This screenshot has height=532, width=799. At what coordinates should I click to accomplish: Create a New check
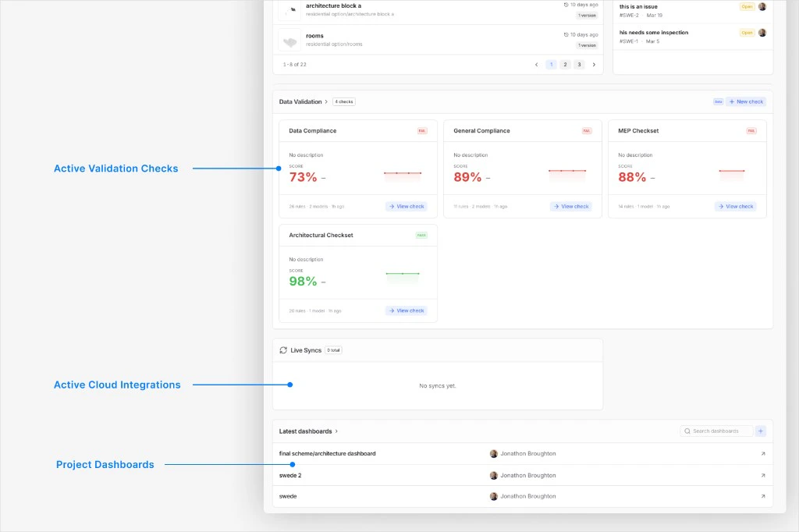746,102
